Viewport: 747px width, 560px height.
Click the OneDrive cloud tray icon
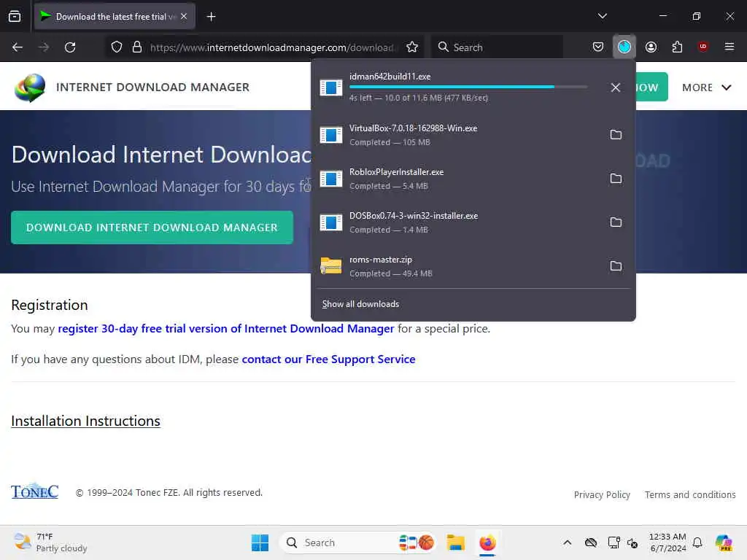point(591,542)
